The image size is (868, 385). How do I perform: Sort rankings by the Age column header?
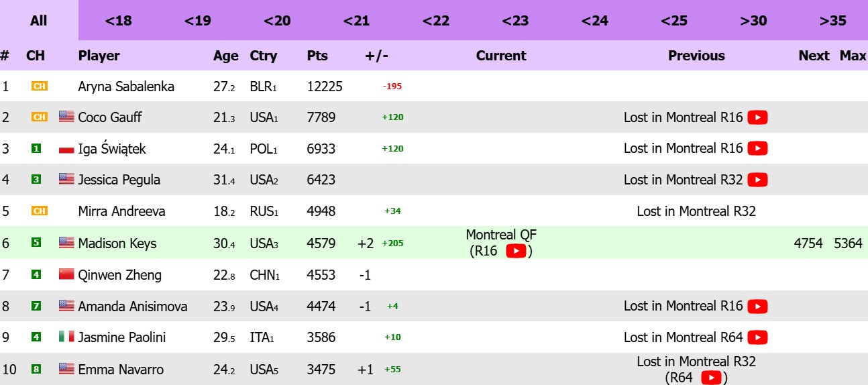click(x=225, y=56)
